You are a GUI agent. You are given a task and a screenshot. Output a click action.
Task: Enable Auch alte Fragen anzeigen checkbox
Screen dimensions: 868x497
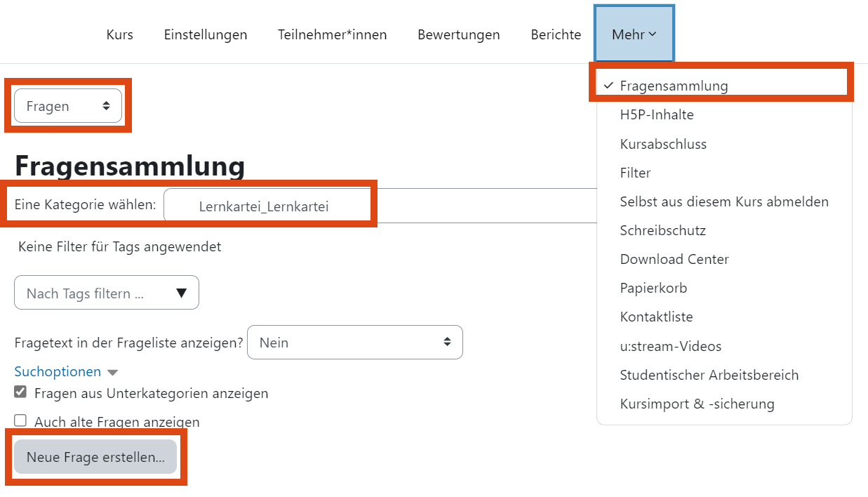coord(20,420)
